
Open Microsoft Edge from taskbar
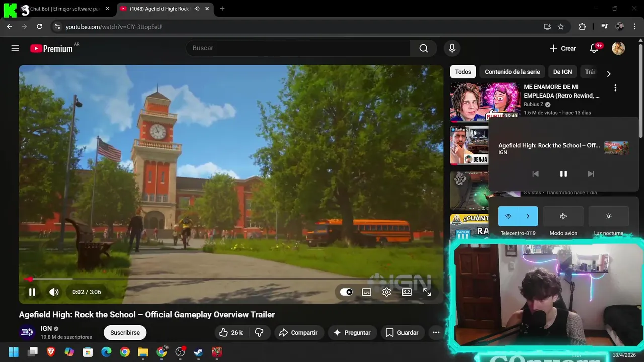(106, 352)
